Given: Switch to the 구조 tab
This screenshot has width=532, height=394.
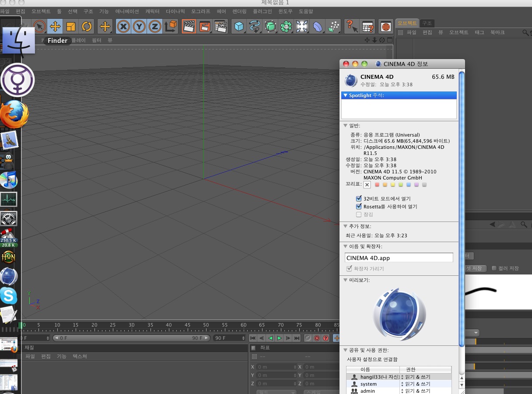Looking at the screenshot, I should click(427, 23).
